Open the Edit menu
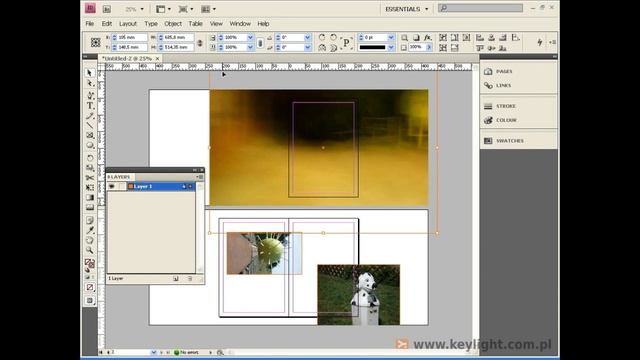640x360 pixels. pos(107,24)
